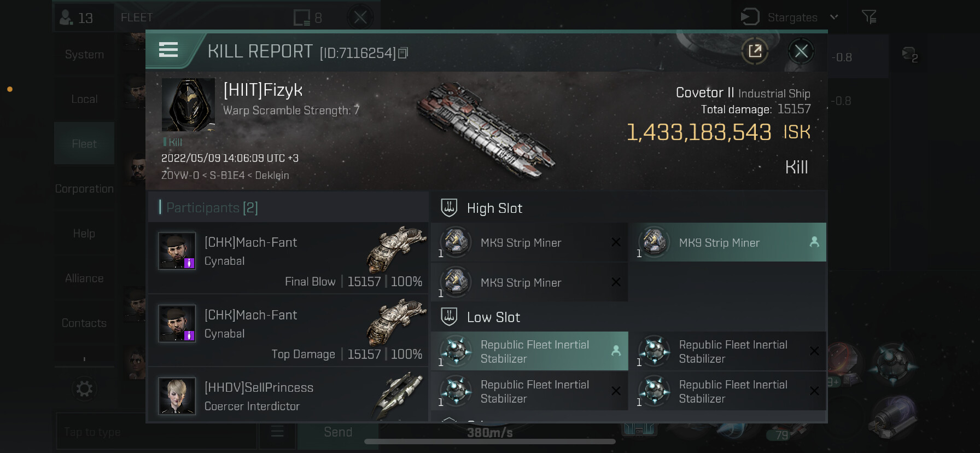Open the Corporation chat tab
The image size is (980, 453).
coord(84,189)
